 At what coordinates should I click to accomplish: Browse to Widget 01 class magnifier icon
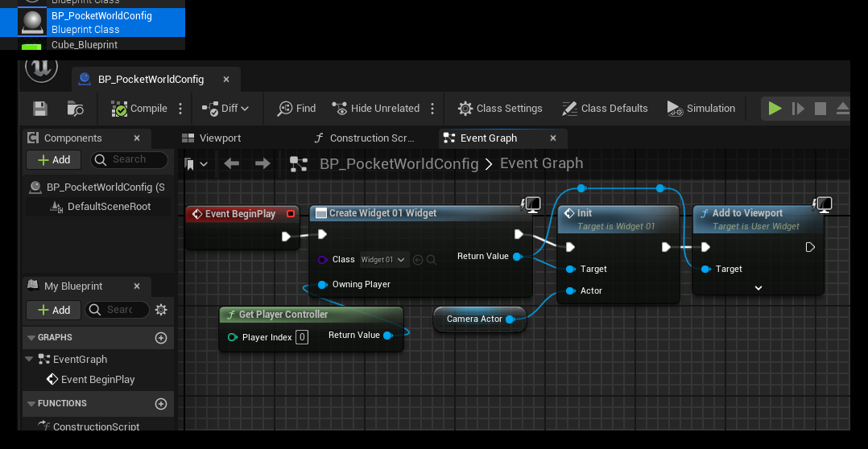point(432,260)
